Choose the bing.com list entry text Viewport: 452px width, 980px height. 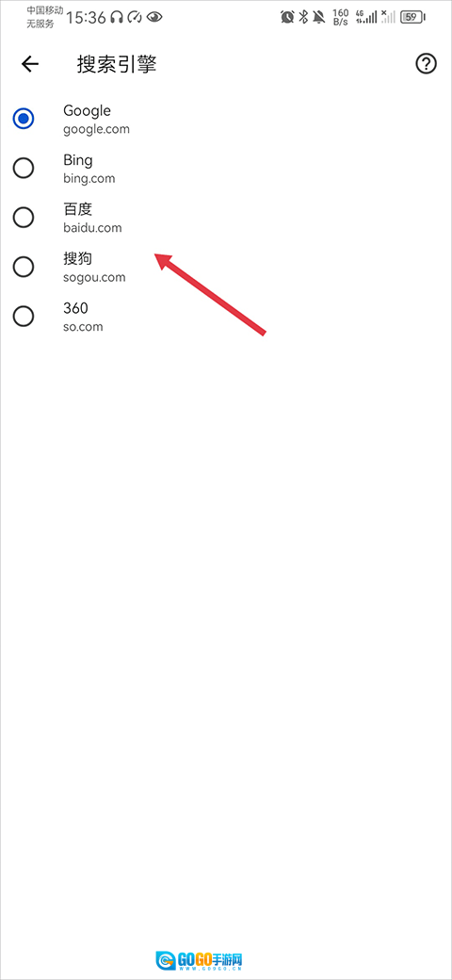[89, 179]
